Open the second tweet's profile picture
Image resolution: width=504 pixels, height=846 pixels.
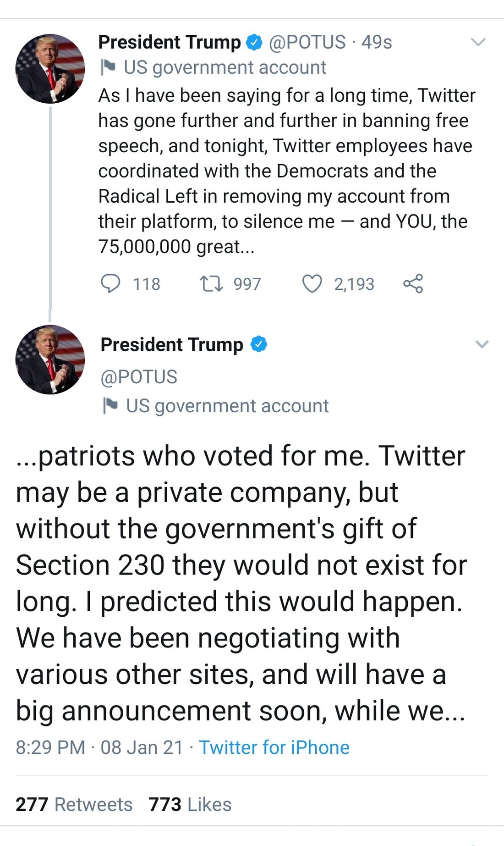tap(50, 360)
